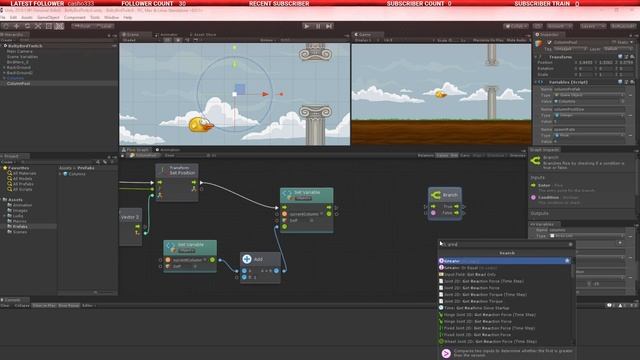The height and width of the screenshot is (360, 640).
Task: Click the Branch node icon in graph
Action: click(436, 195)
